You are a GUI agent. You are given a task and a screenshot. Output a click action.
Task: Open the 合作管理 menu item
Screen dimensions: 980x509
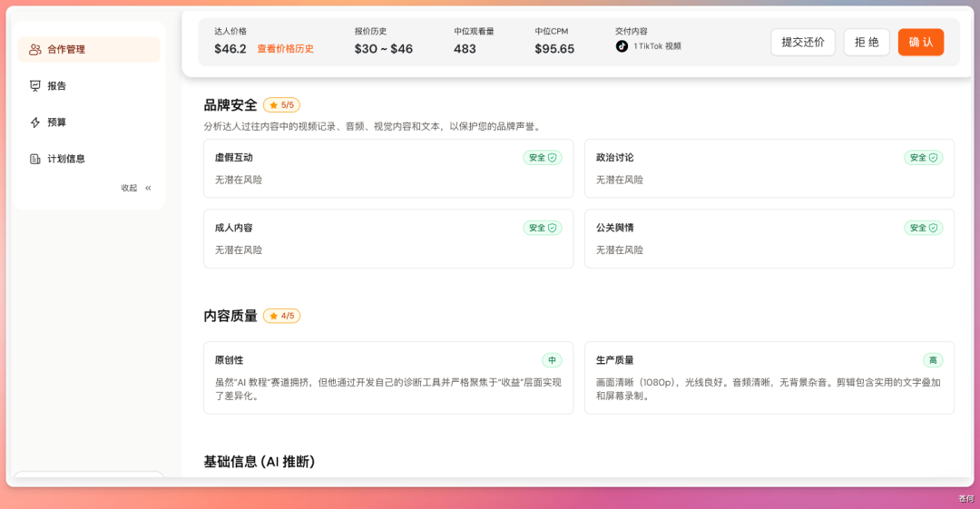coord(89,49)
